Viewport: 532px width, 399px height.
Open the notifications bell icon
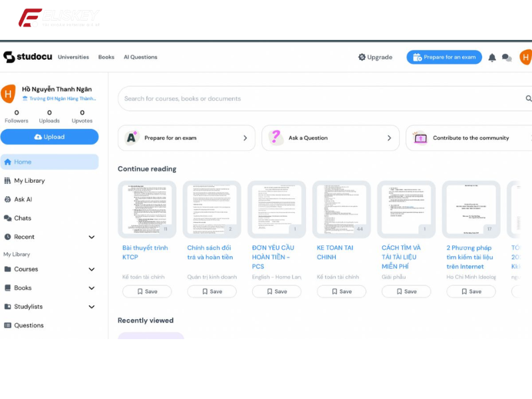coord(492,57)
